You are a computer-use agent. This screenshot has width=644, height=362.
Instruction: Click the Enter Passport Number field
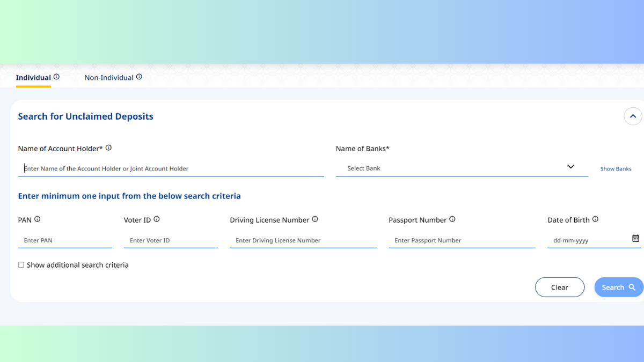coord(462,240)
